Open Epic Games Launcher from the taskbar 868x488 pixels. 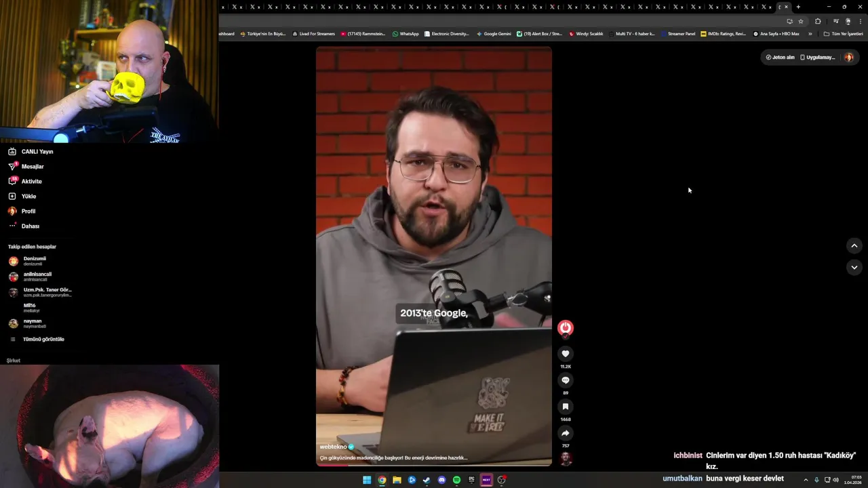tap(471, 480)
